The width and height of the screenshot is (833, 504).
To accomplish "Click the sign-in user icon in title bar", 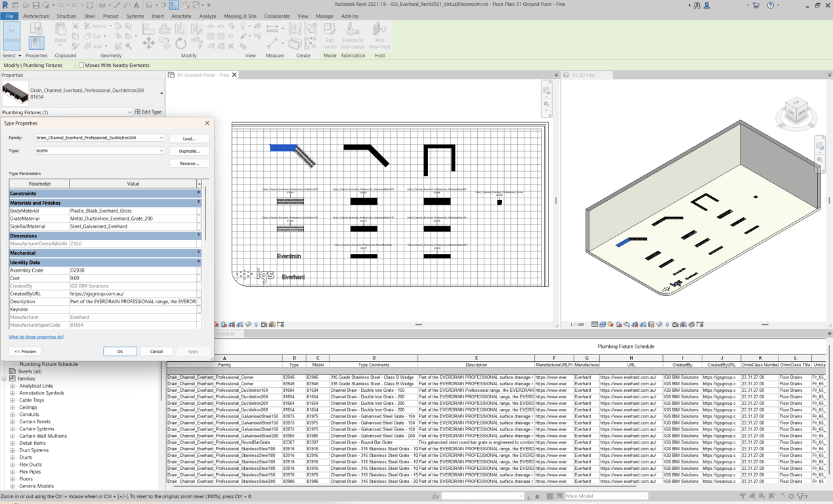I will (707, 5).
